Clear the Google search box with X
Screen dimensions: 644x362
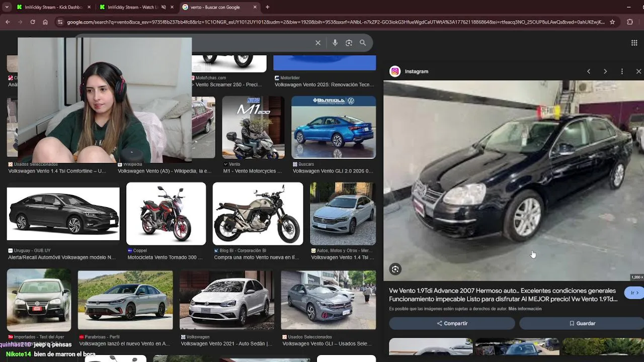(318, 43)
